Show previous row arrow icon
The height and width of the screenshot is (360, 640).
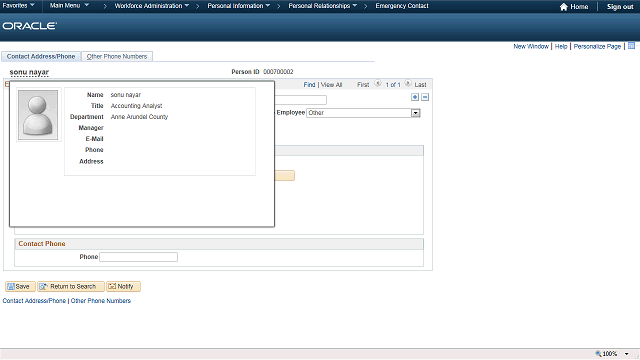point(378,83)
